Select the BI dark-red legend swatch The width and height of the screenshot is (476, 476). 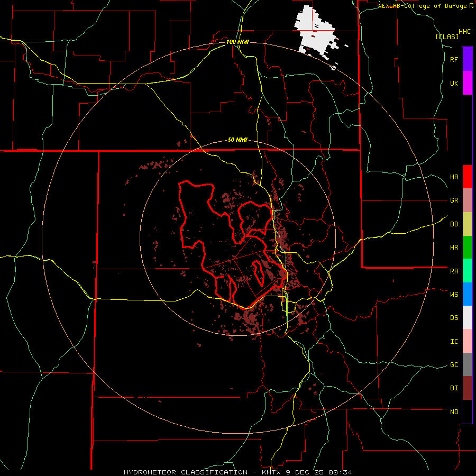point(467,388)
